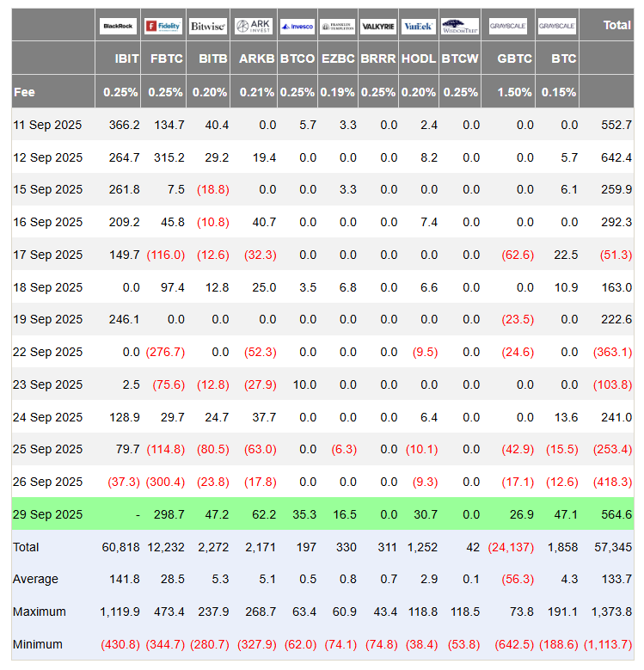Click the (418.3) total for 26 Sep
644x670 pixels.
(612, 482)
